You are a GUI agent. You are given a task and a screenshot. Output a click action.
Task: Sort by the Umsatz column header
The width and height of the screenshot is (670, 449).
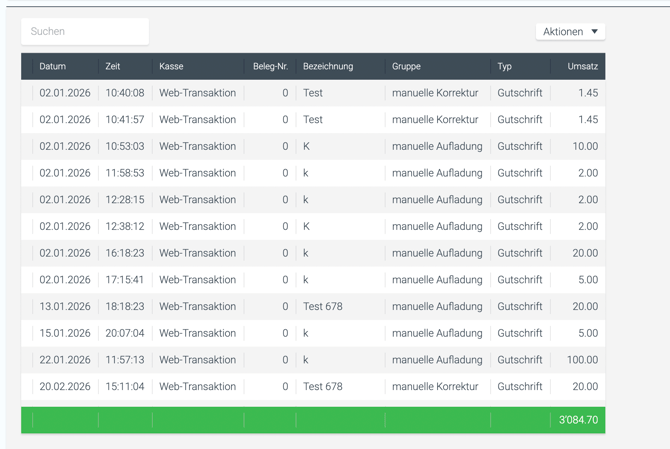pos(582,67)
